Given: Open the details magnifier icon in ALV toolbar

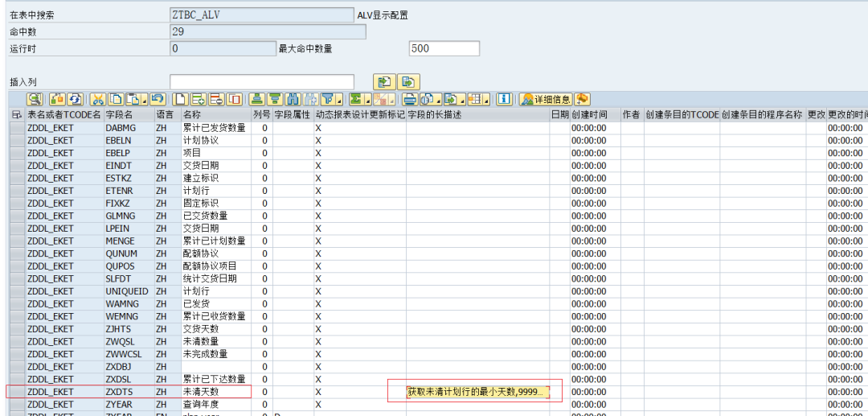Looking at the screenshot, I should click(35, 99).
